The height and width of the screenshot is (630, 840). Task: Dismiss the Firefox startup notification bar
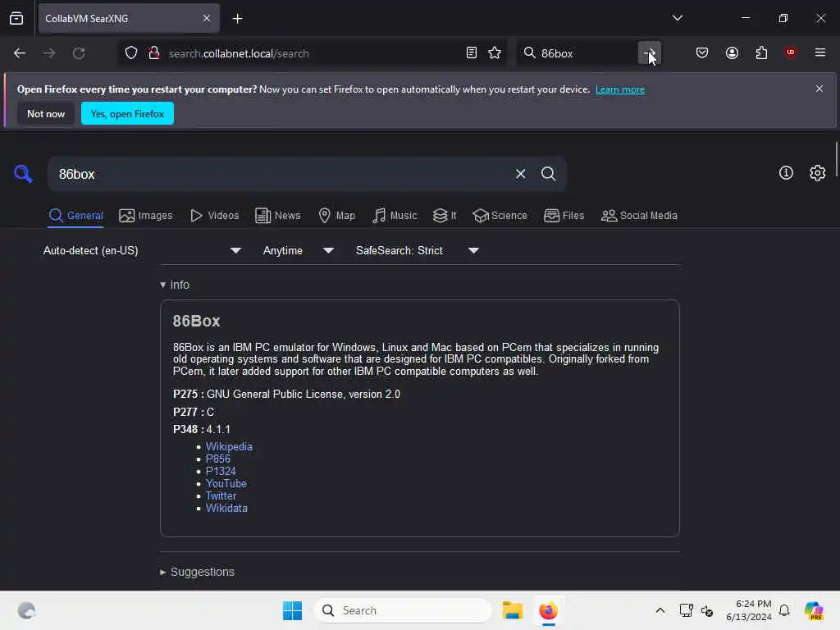[x=819, y=89]
